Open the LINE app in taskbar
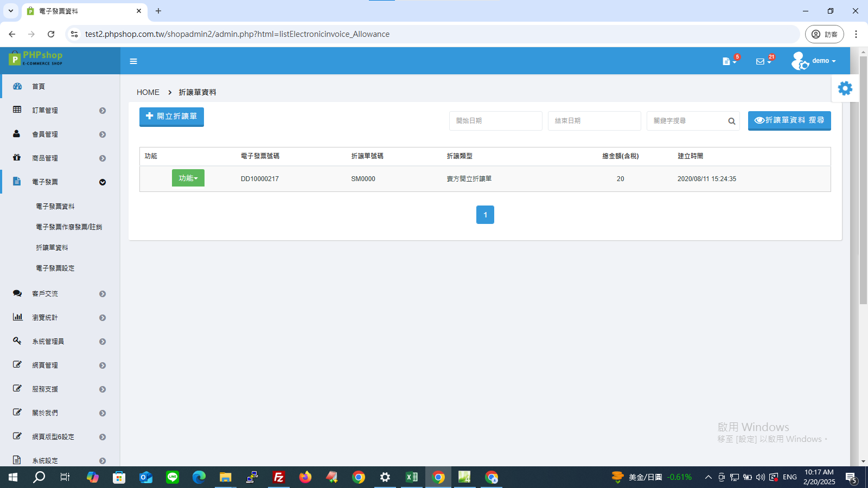Viewport: 868px width, 488px height. 173,477
